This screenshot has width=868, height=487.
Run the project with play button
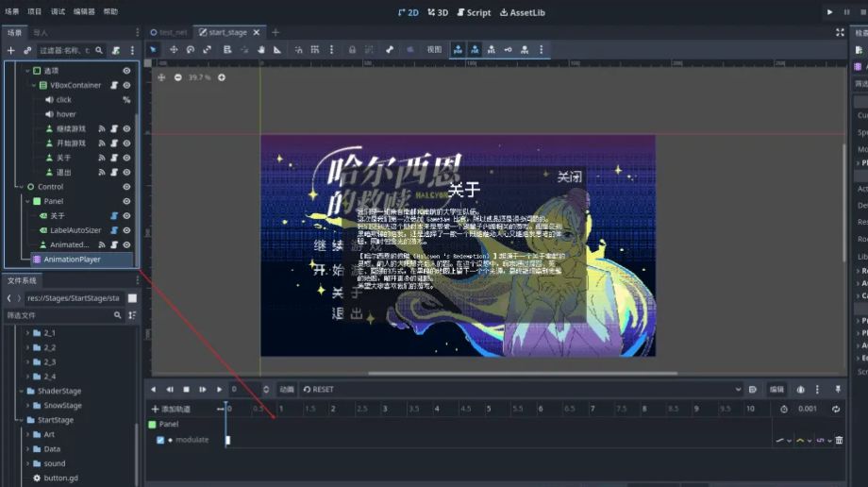(829, 11)
